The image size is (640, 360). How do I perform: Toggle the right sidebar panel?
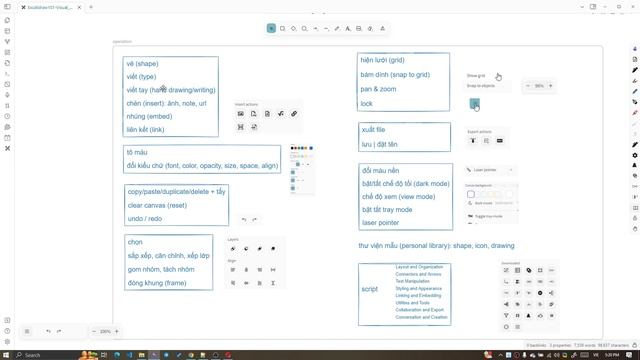[x=593, y=7]
